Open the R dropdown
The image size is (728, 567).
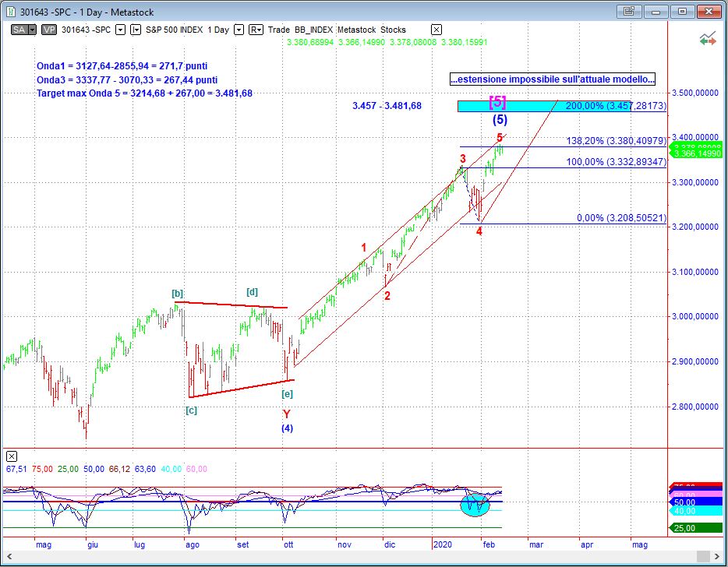tap(256, 30)
